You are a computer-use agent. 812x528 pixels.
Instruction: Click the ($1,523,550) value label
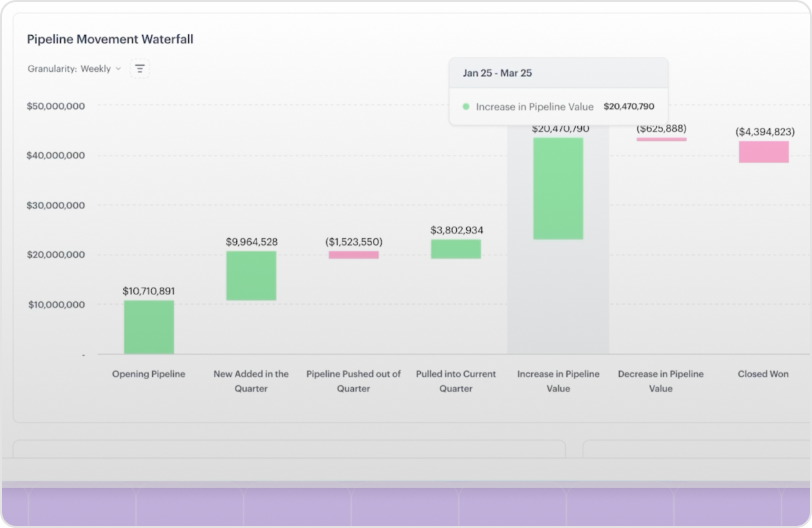354,242
